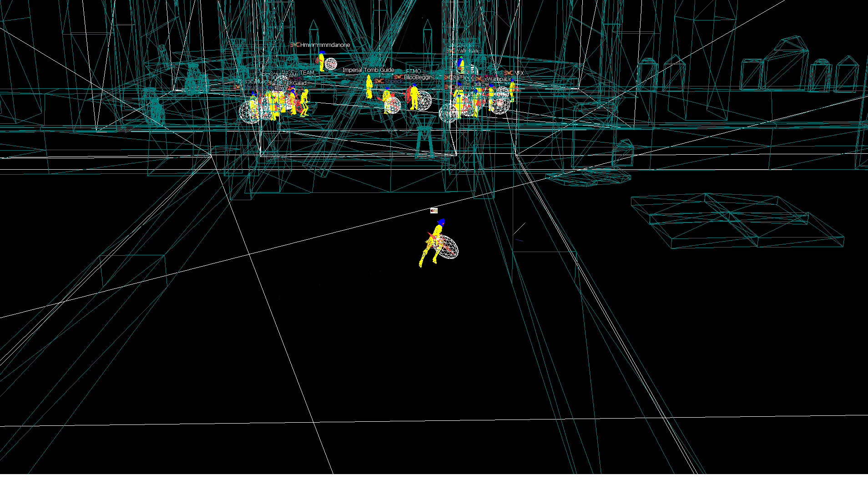Image resolution: width=868 pixels, height=480 pixels.
Task: Click the Galad player name label
Action: [x=299, y=83]
